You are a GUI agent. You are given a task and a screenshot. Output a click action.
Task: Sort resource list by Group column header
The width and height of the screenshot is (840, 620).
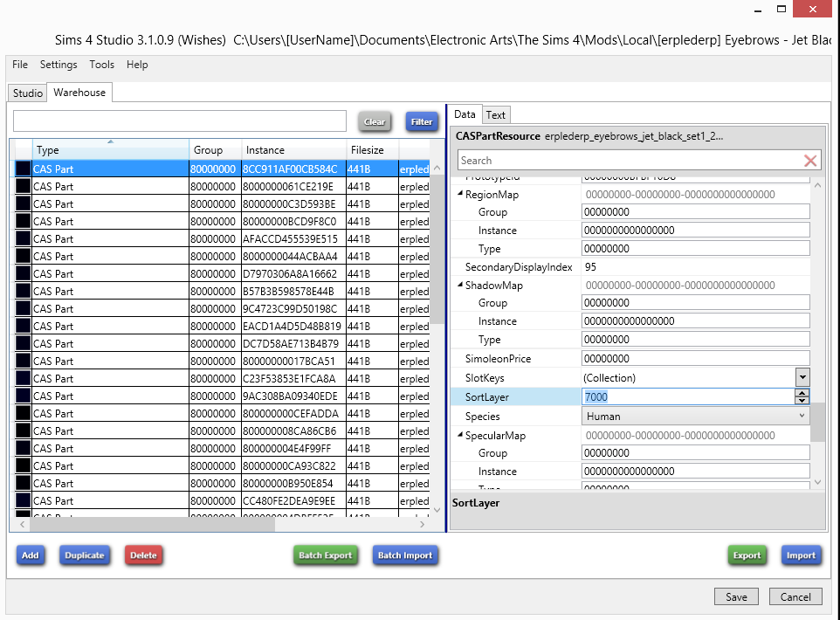pos(216,150)
